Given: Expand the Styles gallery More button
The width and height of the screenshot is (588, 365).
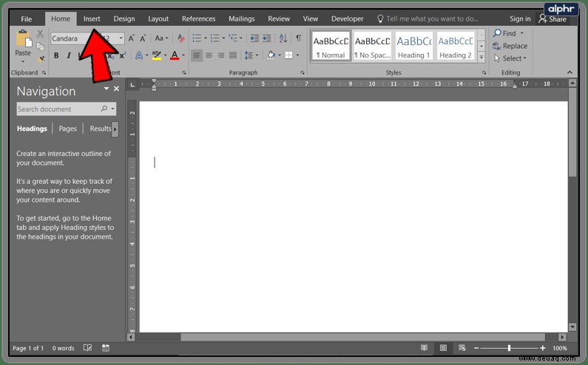Looking at the screenshot, I should (x=481, y=58).
